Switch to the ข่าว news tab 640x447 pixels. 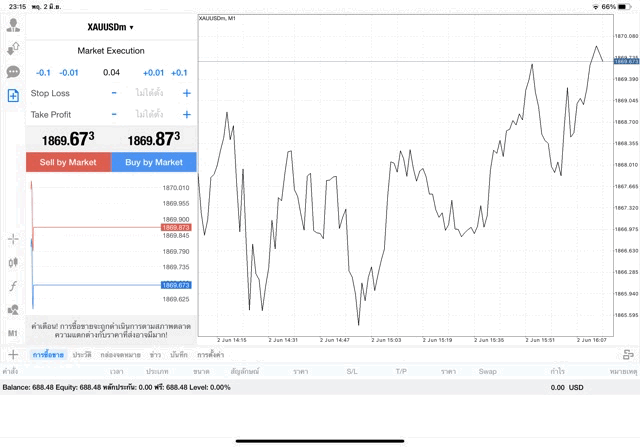coord(155,355)
